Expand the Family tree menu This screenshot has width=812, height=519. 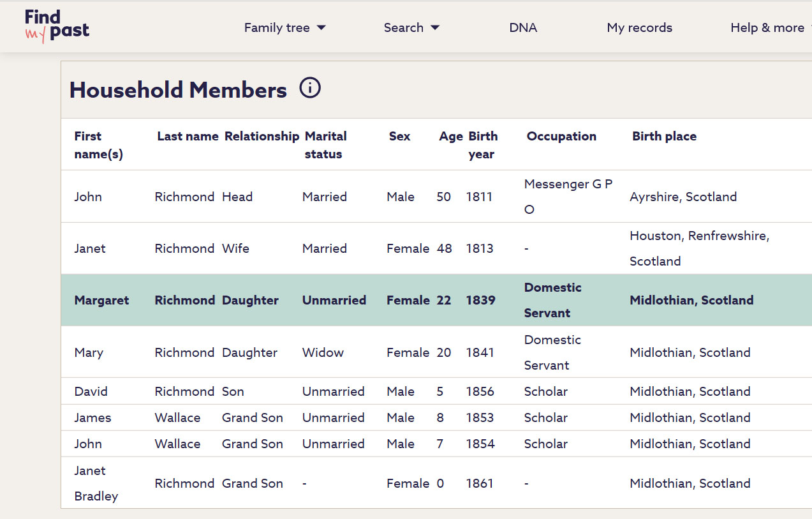285,27
